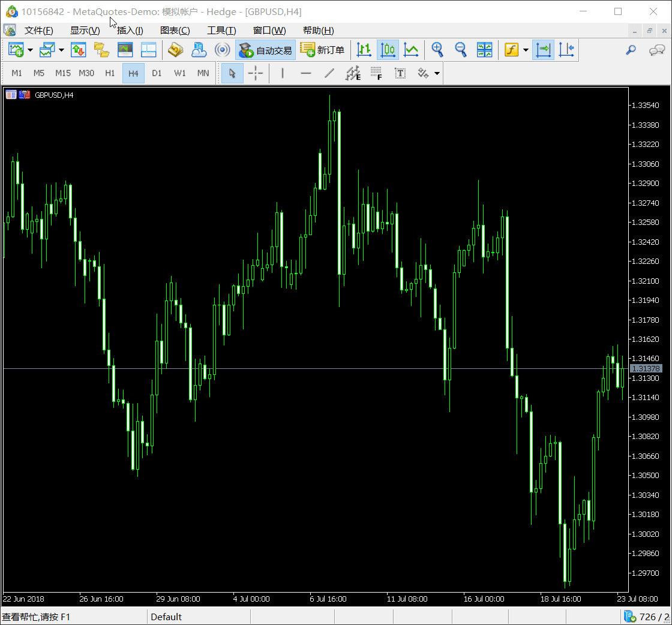Select the H1 timeframe
Screen dimensions: 672x625
(110, 73)
